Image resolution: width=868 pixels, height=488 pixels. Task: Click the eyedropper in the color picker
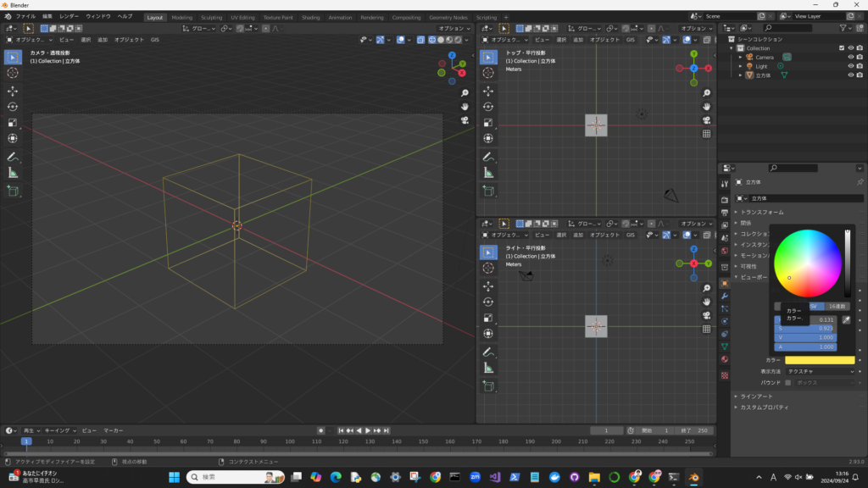pyautogui.click(x=846, y=319)
